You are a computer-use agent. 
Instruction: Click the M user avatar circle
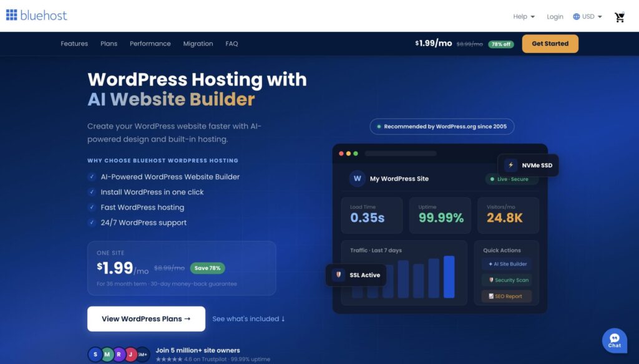pos(107,354)
